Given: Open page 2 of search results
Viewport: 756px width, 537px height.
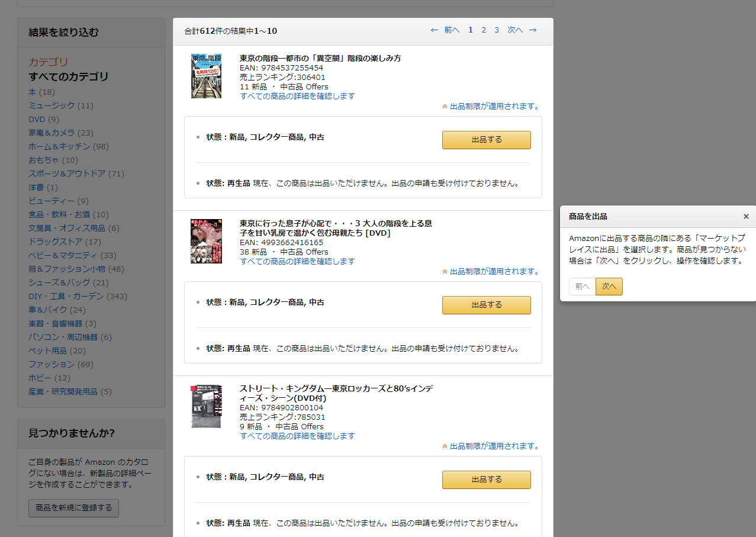Looking at the screenshot, I should tap(483, 30).
